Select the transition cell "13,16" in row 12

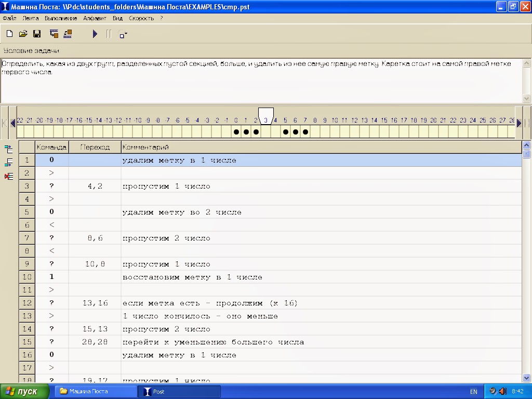(x=95, y=303)
